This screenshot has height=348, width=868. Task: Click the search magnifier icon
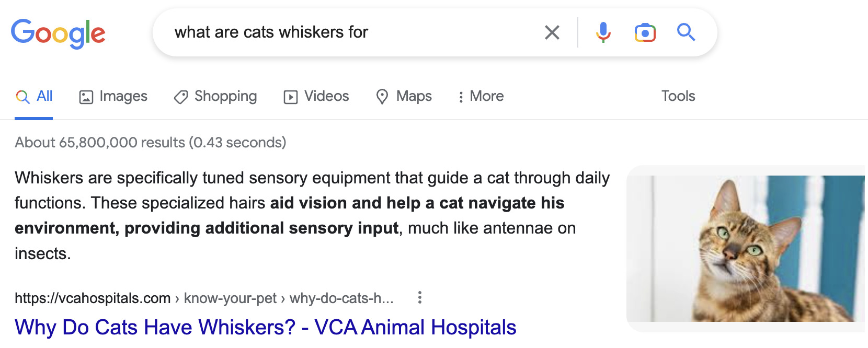point(686,32)
